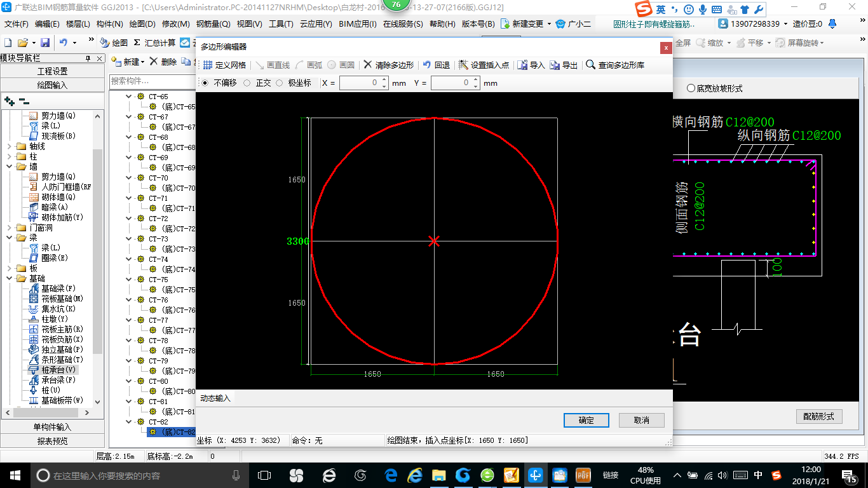Screen dimensions: 868x488
Task: Collapse the 梁 folder in tree
Action: click(10, 238)
